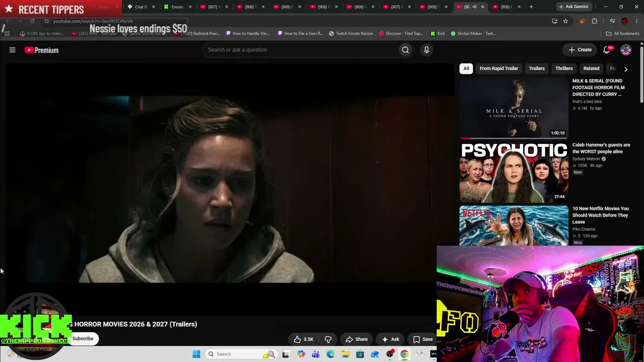Click the YouTube search input field
Viewport: 644px width, 362px height.
click(x=300, y=50)
